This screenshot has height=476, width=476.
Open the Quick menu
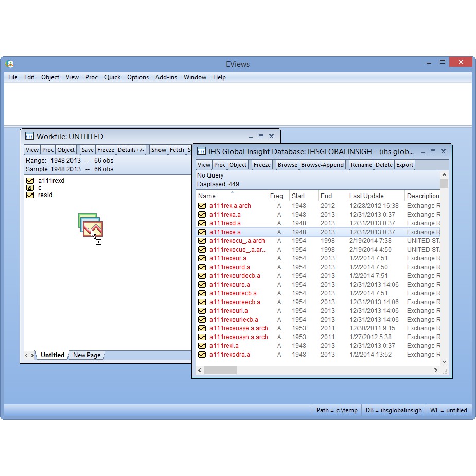point(112,77)
